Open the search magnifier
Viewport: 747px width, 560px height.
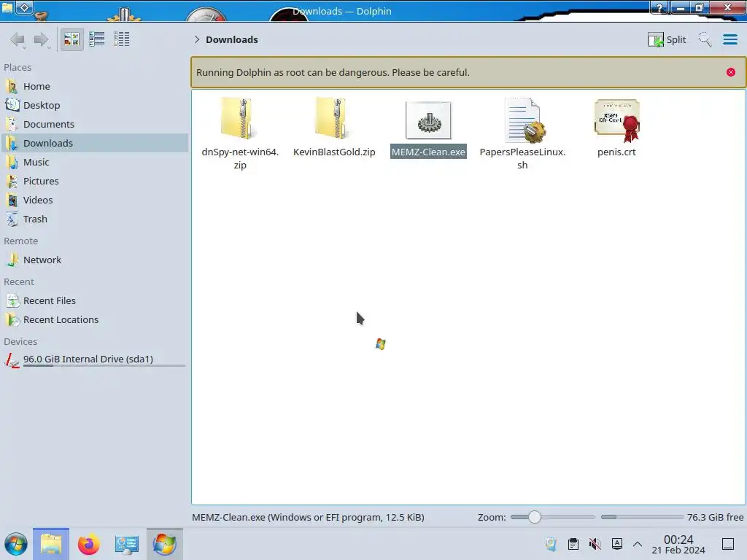[x=705, y=39]
